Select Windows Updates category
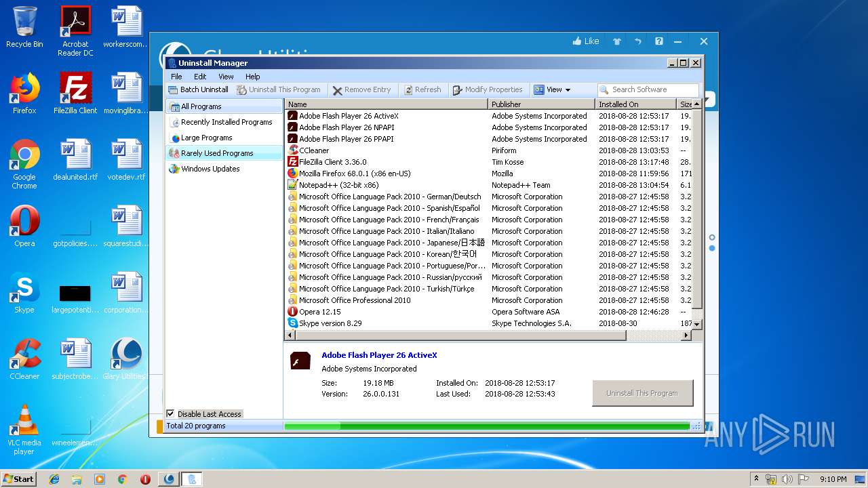Screen dimensions: 868x488 [x=224, y=169]
